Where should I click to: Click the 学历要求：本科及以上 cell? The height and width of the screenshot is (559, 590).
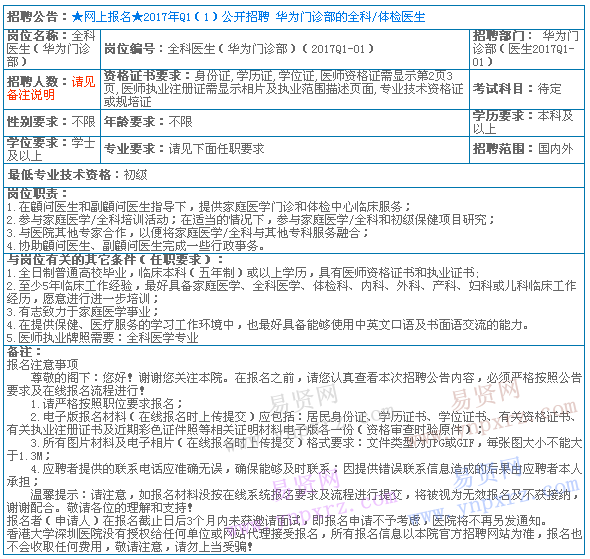[x=526, y=122]
